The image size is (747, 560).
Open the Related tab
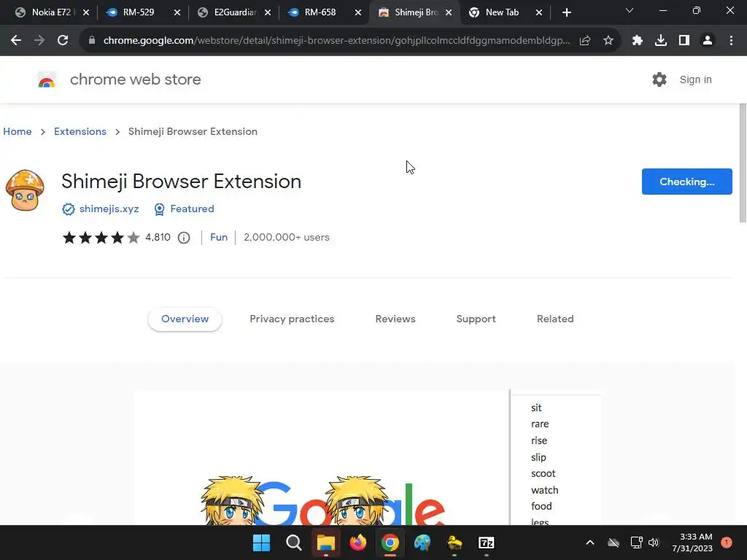coord(555,319)
